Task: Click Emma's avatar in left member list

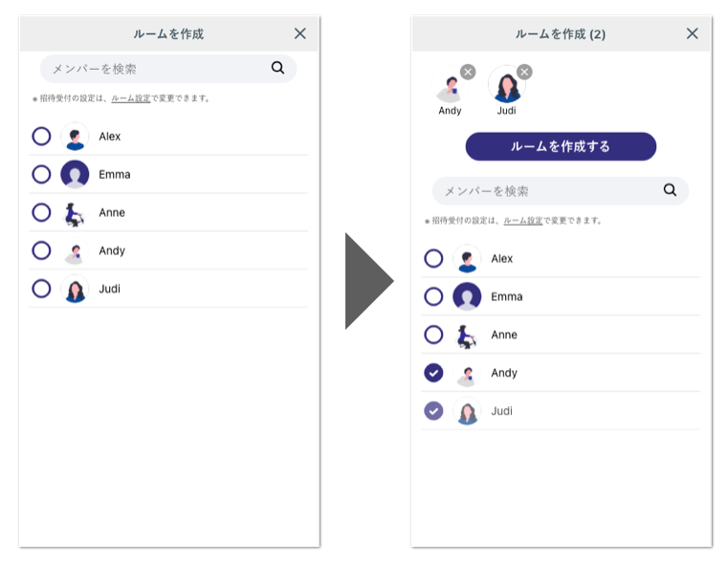Action: pos(75,174)
